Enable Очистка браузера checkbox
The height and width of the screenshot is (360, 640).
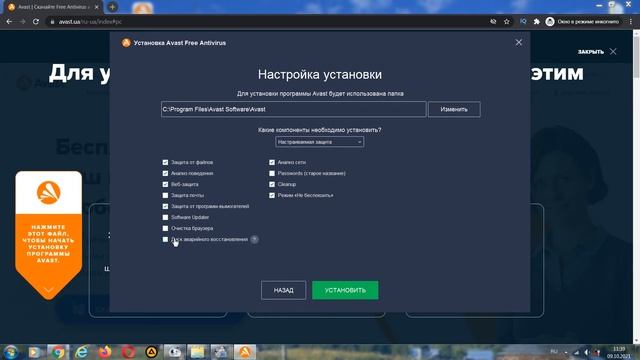tap(165, 229)
